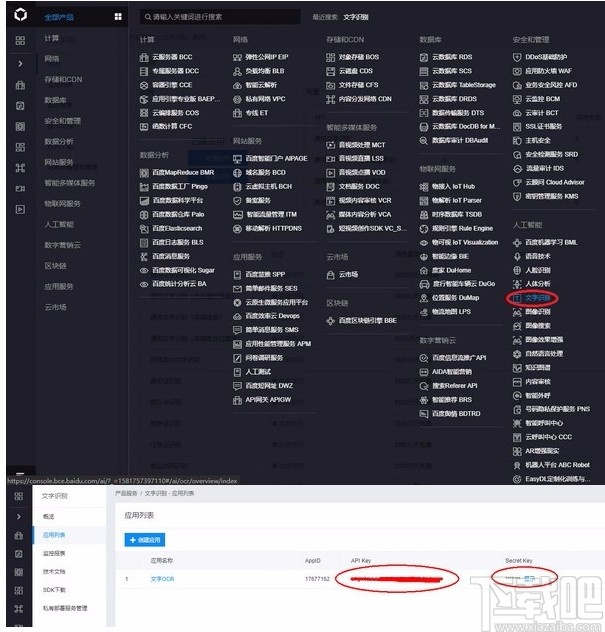Select 存储和CDN in the category list
This screenshot has width=605, height=632.
tap(63, 79)
